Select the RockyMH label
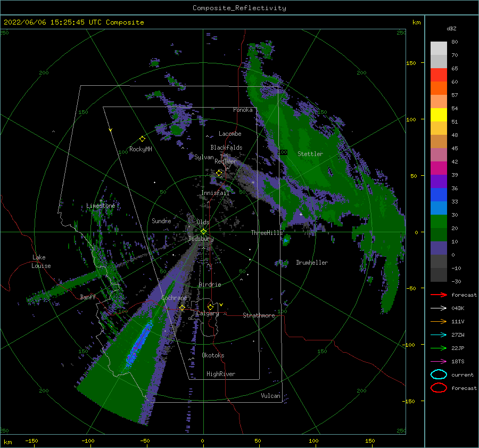The width and height of the screenshot is (479, 448). point(141,149)
